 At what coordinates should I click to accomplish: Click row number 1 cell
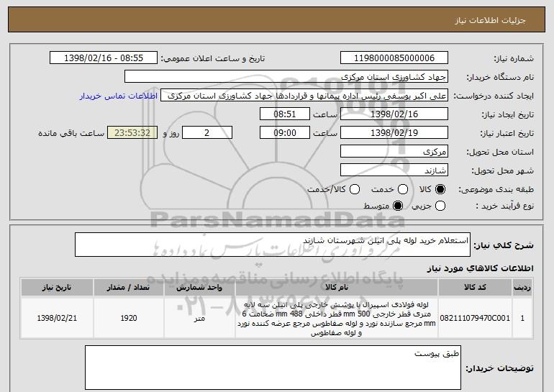[522, 318]
